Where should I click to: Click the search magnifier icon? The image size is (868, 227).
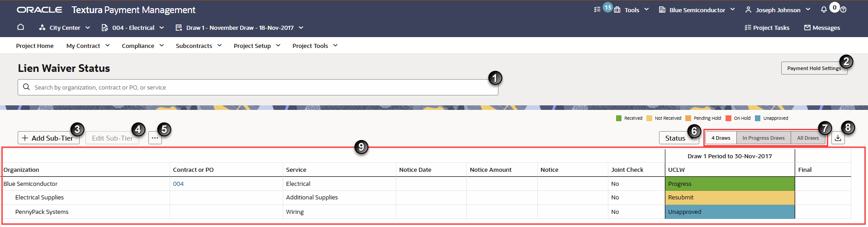(x=26, y=87)
